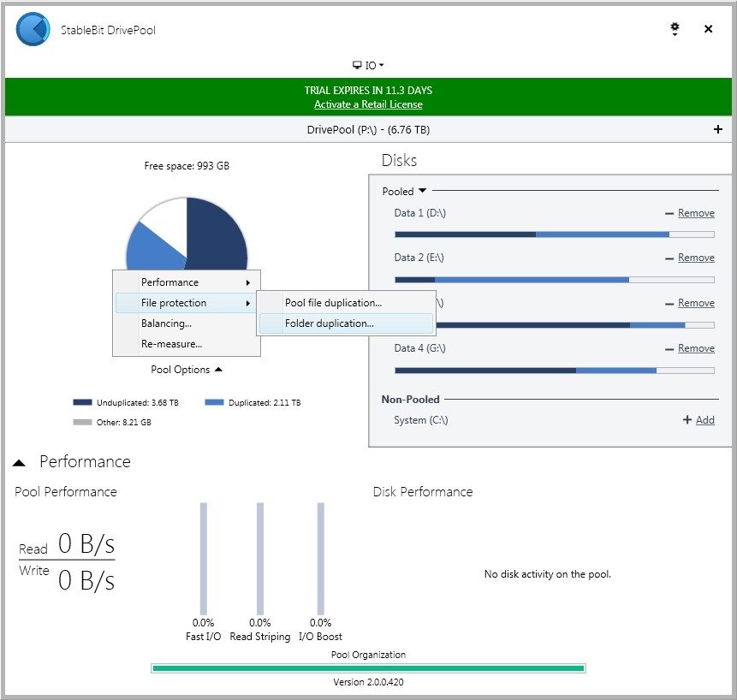The image size is (737, 700).
Task: Click the Version 2.0.0.420 text
Action: coord(368,682)
